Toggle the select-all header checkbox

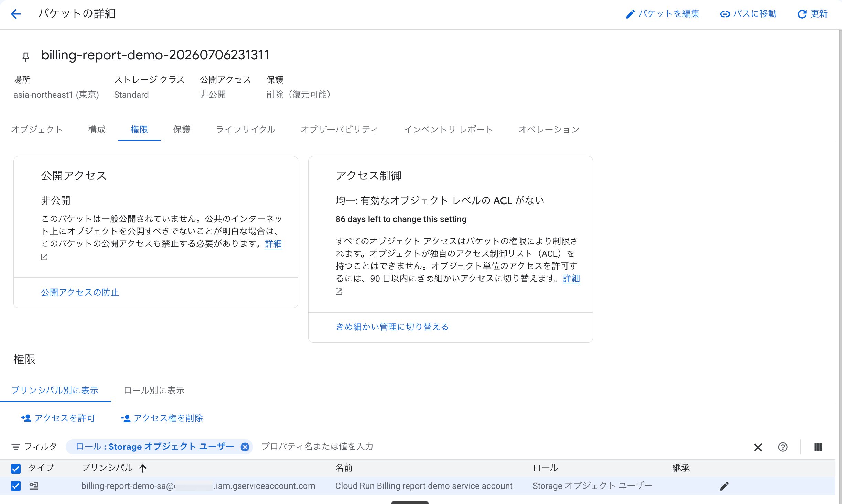[x=16, y=468]
